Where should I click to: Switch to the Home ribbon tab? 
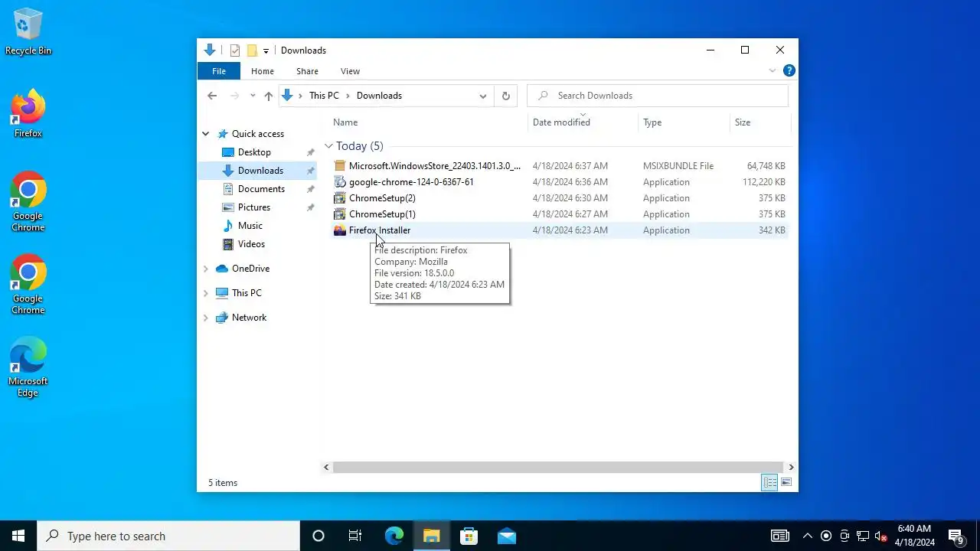(263, 71)
